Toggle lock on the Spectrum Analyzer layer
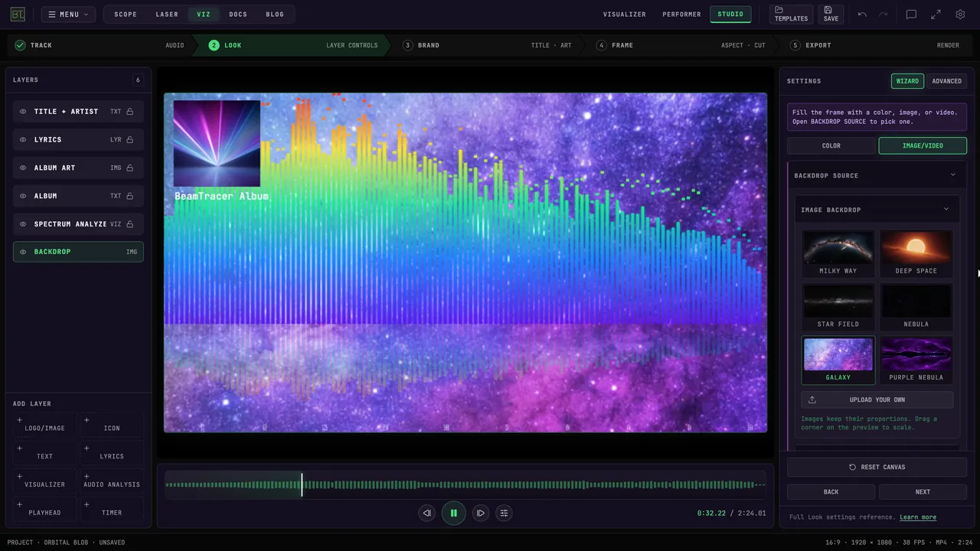The height and width of the screenshot is (551, 980). pyautogui.click(x=130, y=224)
